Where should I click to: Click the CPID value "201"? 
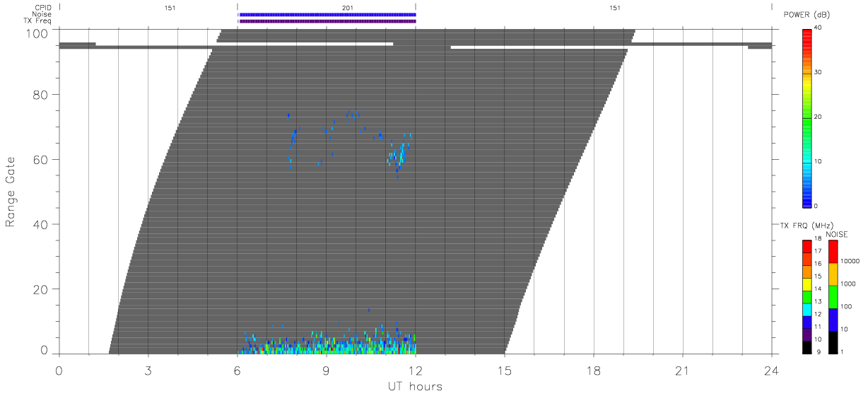click(348, 8)
